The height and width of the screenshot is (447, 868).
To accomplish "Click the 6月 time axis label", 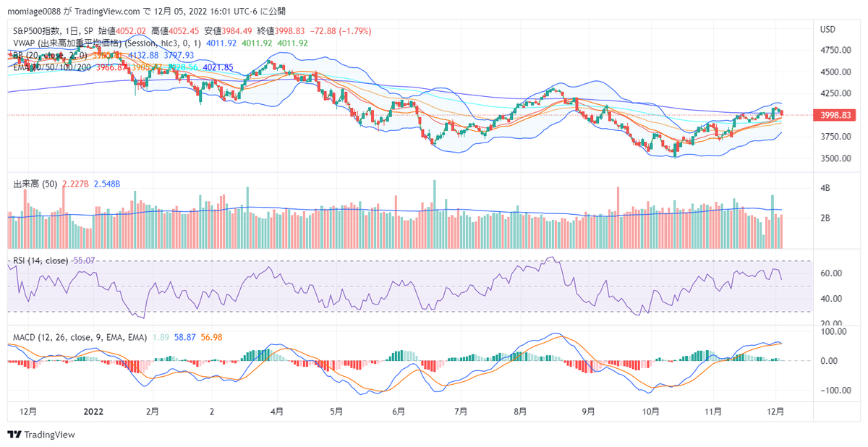I will (x=397, y=412).
